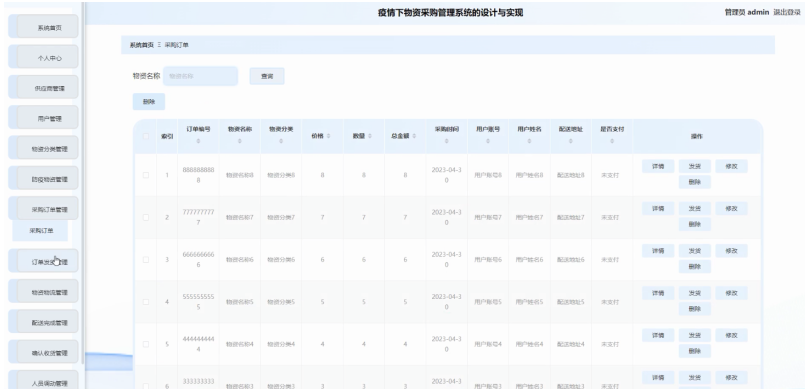Click 删除 in the order 7777777777 row
Viewport: 805px width, 390px height.
[x=695, y=224]
